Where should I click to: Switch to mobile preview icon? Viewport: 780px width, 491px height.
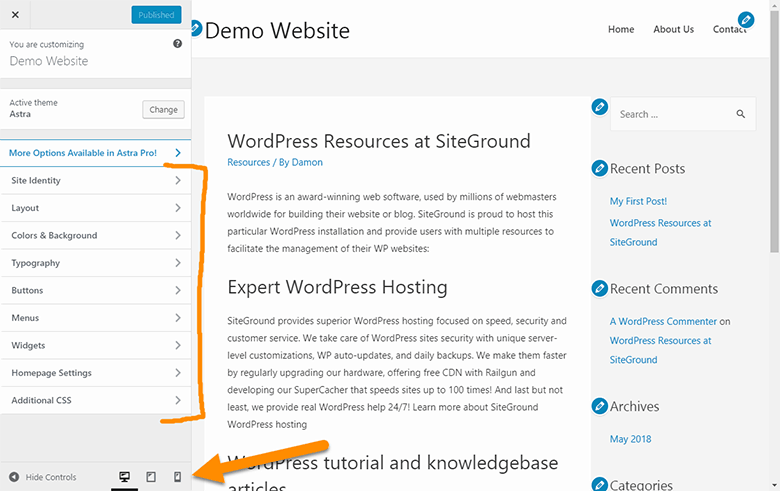pyautogui.click(x=177, y=477)
